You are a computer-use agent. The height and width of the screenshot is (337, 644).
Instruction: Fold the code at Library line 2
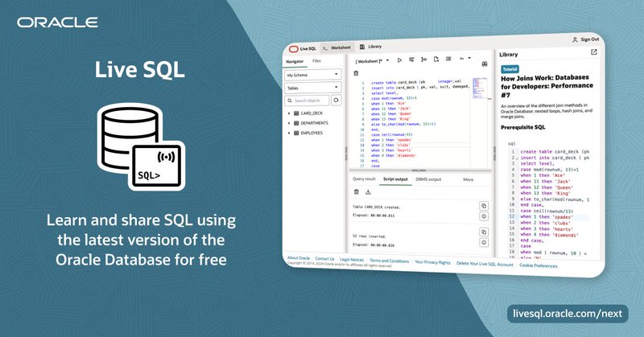pos(517,158)
